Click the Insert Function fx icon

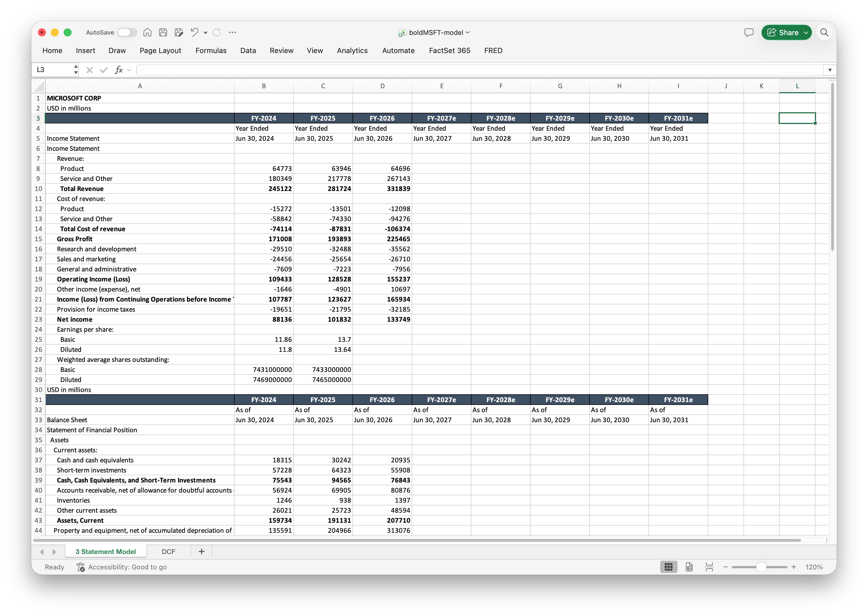coord(119,70)
